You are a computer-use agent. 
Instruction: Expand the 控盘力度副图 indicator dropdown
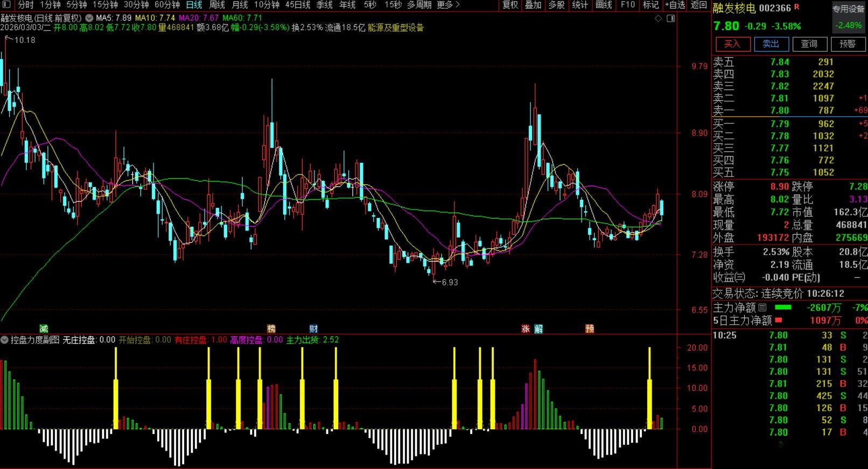tap(5, 340)
